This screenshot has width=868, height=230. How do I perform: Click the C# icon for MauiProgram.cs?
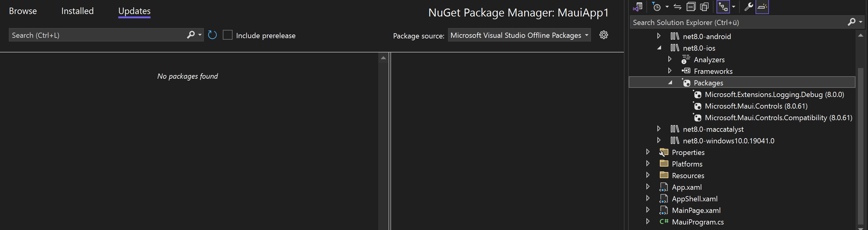(x=664, y=221)
